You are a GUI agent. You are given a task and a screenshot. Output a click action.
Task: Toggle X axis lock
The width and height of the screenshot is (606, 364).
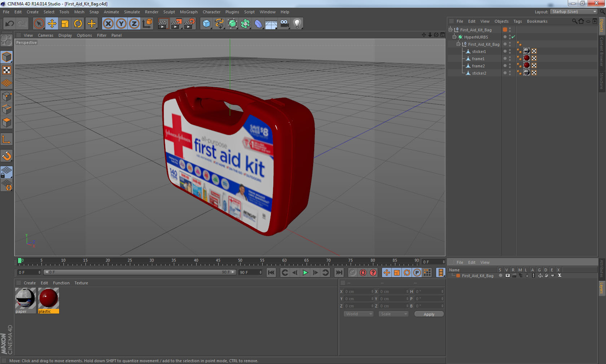(108, 24)
